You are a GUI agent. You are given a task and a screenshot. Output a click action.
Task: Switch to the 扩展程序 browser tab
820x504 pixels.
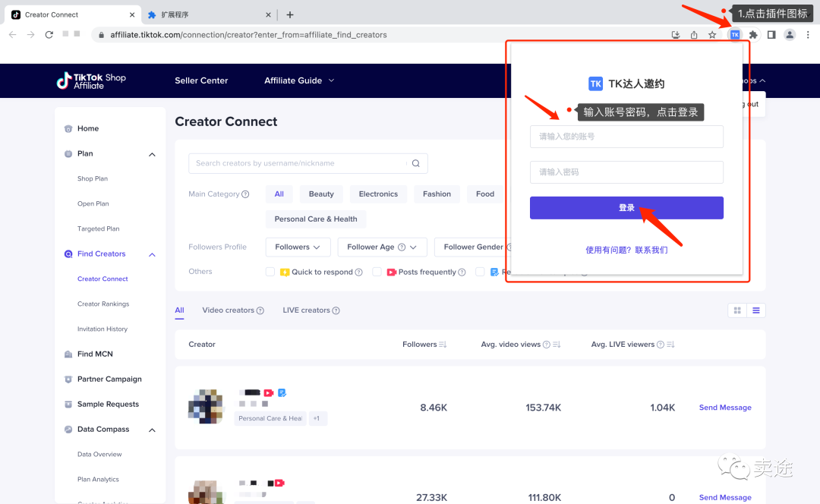click(210, 14)
